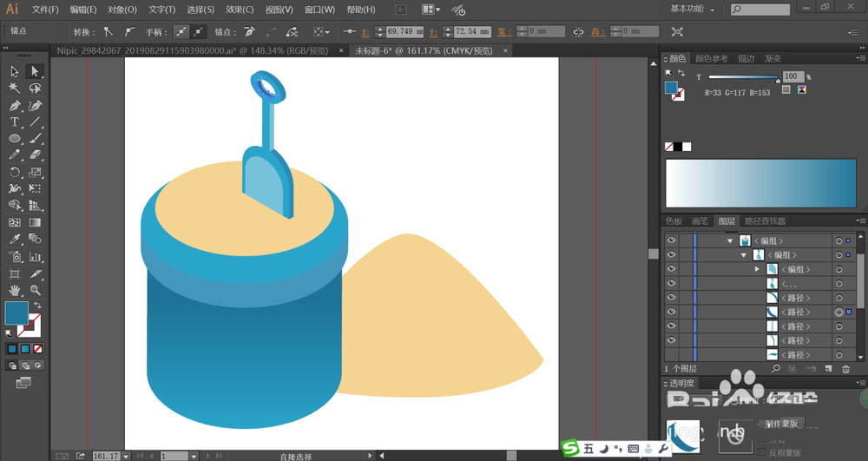Click the Make Mask (制作蒙版) button
The height and width of the screenshot is (461, 868).
coord(782,424)
